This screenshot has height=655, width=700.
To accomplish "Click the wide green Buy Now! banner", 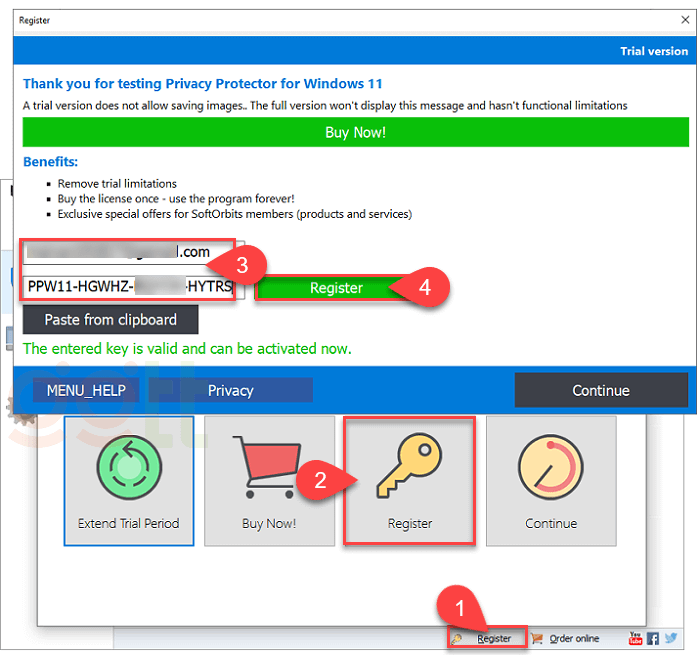I will (355, 132).
